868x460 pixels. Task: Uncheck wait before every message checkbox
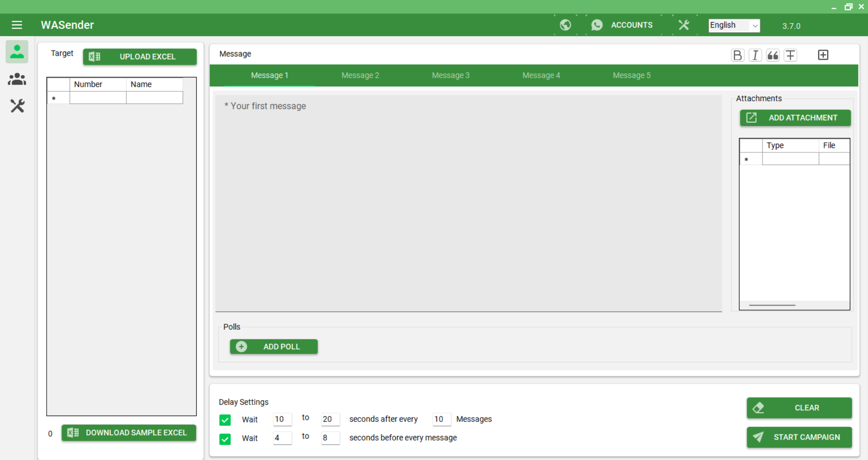pyautogui.click(x=225, y=439)
